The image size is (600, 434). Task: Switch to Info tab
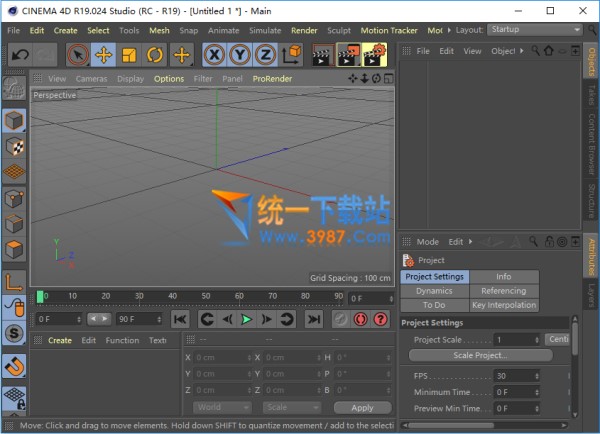coord(504,277)
